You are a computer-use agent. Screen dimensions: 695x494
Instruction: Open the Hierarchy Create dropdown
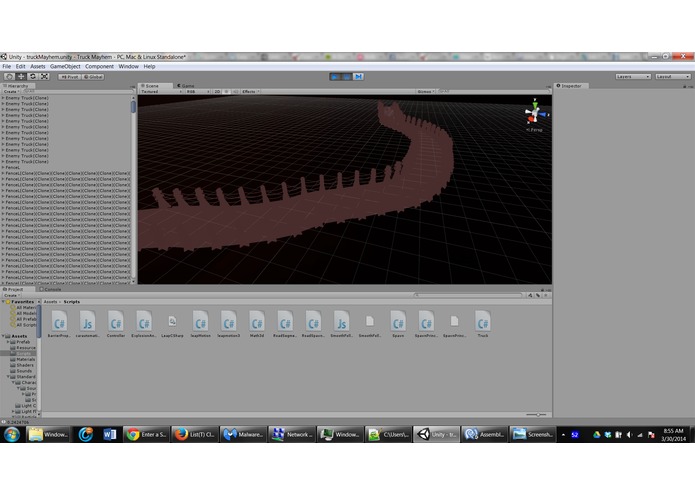(x=12, y=92)
